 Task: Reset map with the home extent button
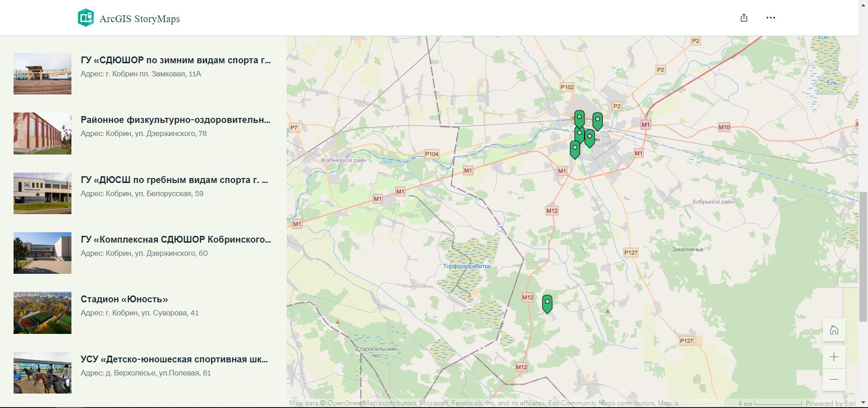tap(834, 330)
